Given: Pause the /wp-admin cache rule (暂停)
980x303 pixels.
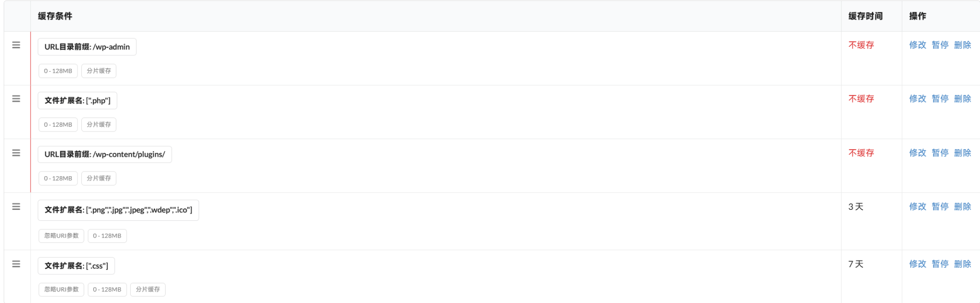Looking at the screenshot, I should [x=940, y=45].
